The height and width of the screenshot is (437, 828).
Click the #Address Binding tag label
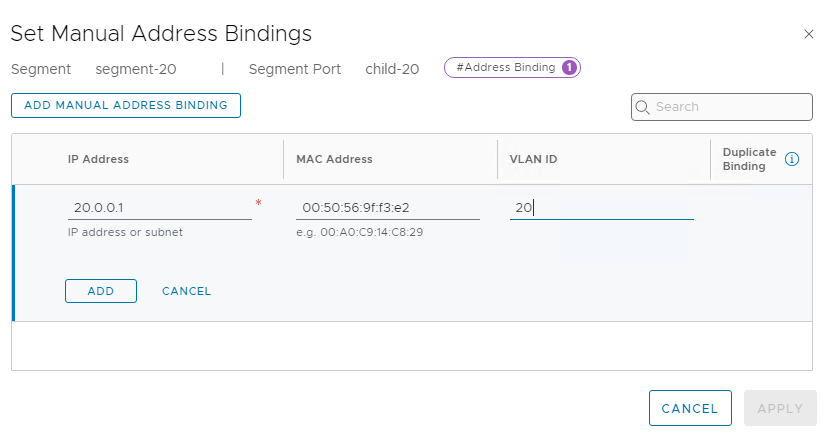point(506,68)
